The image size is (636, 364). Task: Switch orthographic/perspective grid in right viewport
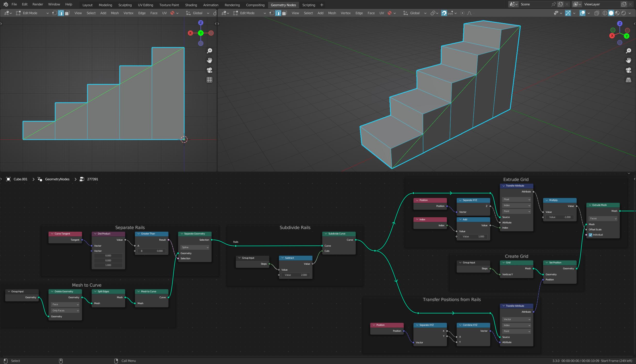point(629,80)
